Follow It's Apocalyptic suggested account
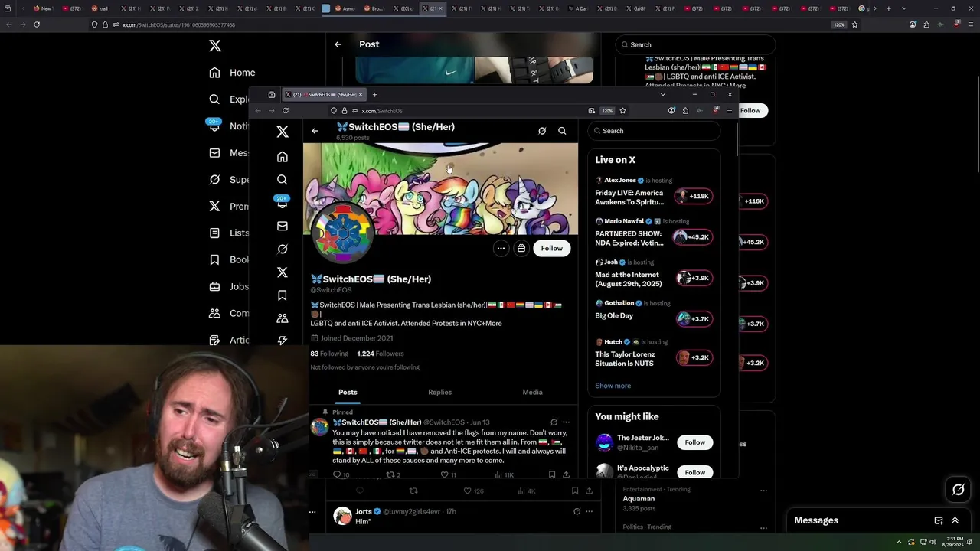 point(695,472)
